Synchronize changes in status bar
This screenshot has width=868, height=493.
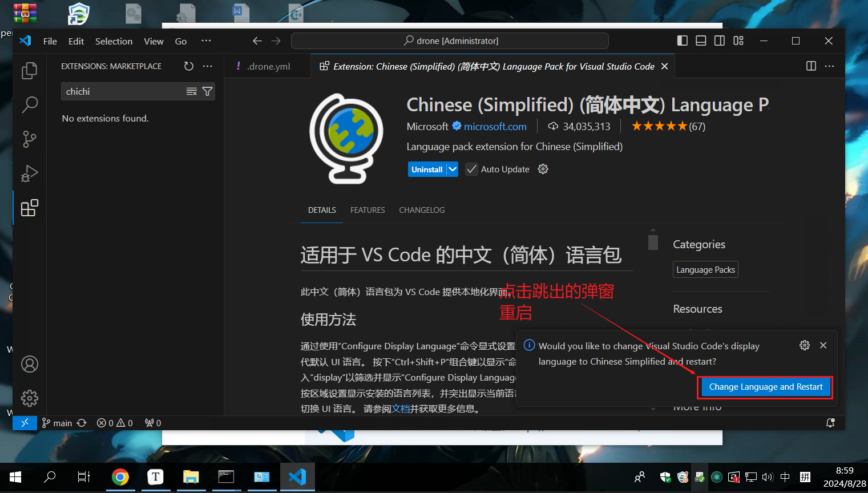pos(82,423)
